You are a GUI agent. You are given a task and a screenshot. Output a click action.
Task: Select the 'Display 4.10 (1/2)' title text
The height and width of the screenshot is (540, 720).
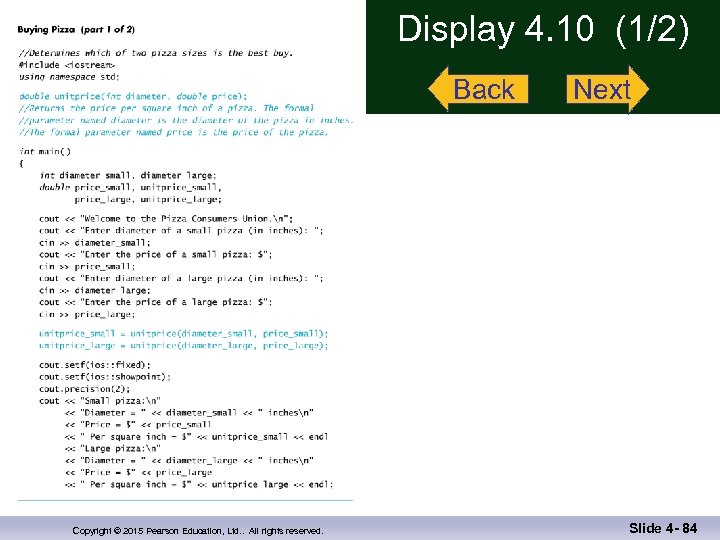tap(543, 29)
